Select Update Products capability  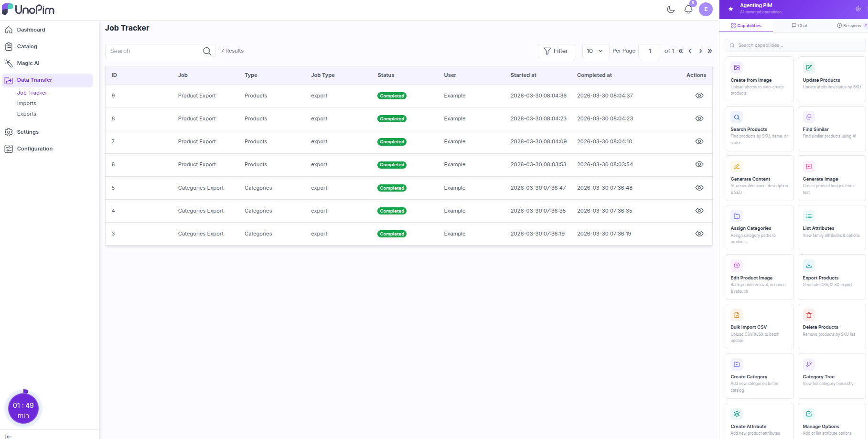[x=832, y=79]
